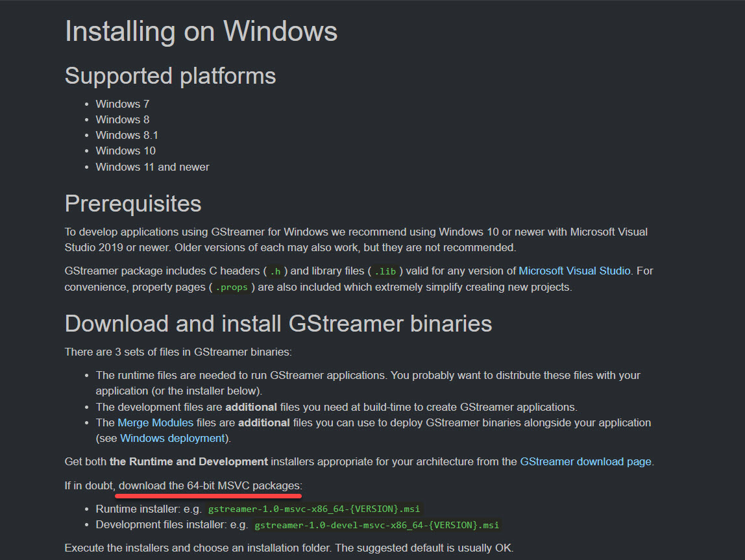Click the '.h' code snippet
745x560 pixels.
click(x=275, y=271)
